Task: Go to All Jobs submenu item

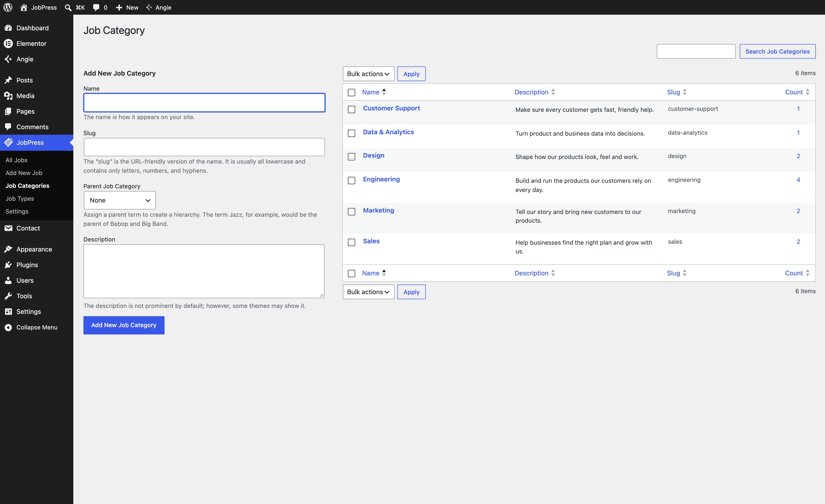Action: 16,160
